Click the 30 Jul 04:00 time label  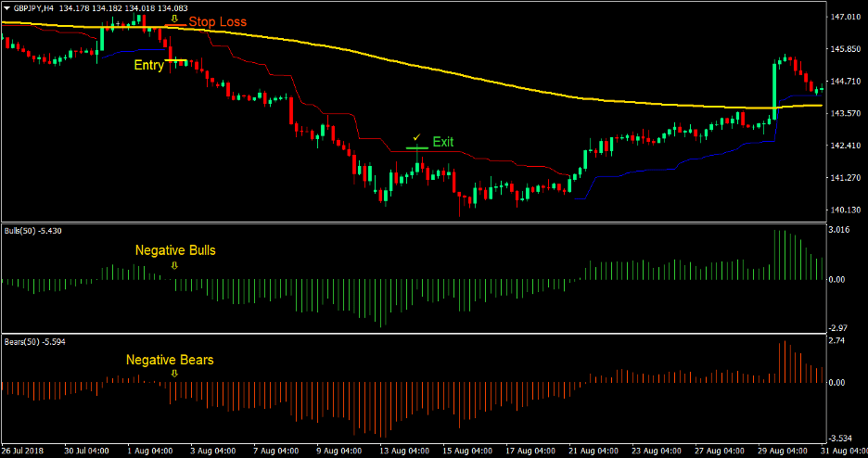(x=87, y=451)
